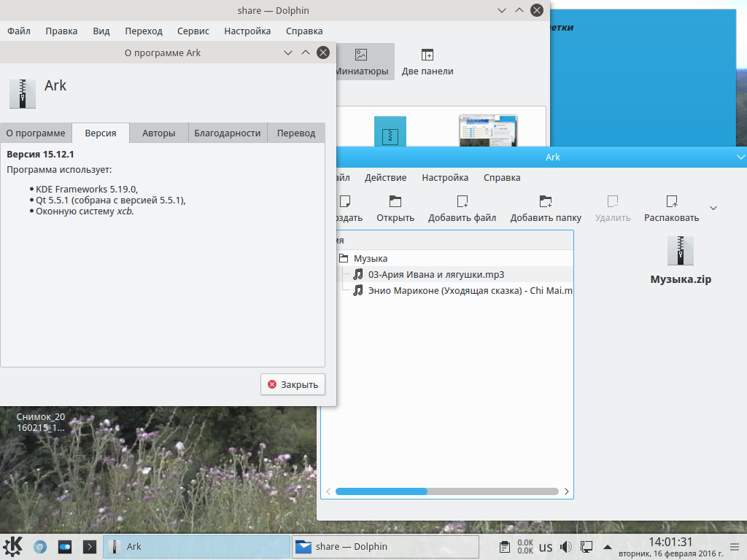
Task: Toggle the Миниатюры previews button in Dolphin
Action: 362,62
